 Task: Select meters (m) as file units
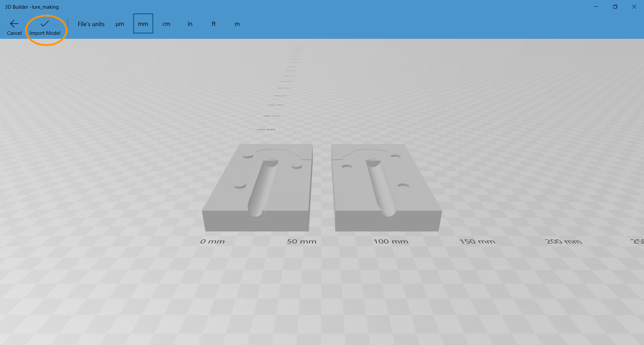pos(237,24)
